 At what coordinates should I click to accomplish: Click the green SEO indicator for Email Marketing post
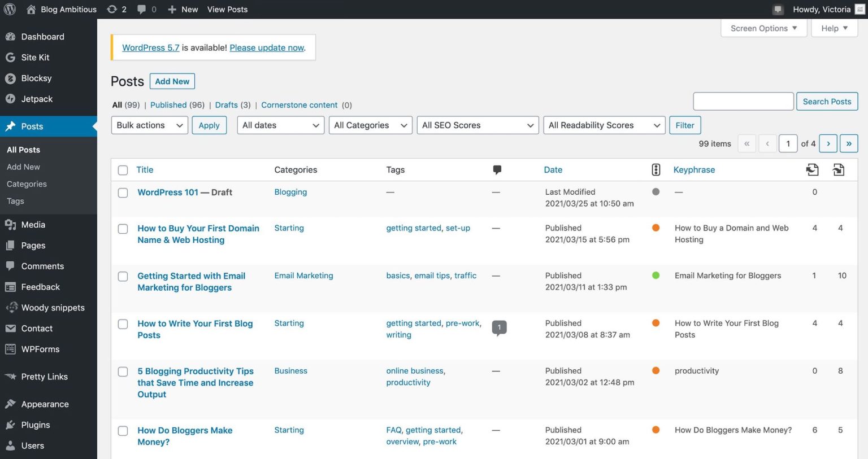tap(656, 276)
